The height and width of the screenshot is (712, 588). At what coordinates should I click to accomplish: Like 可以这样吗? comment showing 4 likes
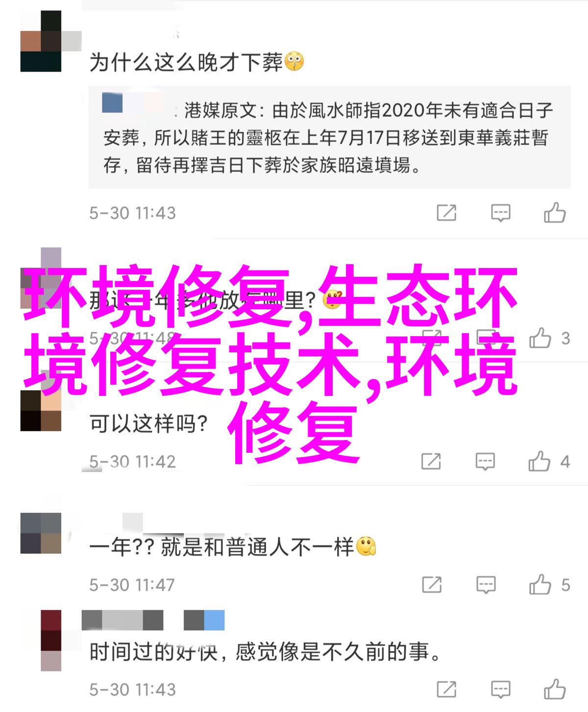(539, 461)
